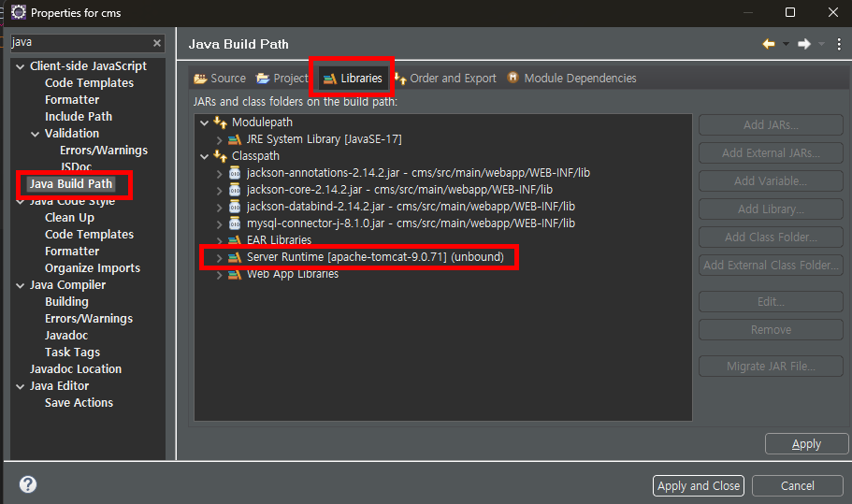
Task: Open the Task Tags page
Action: [x=72, y=353]
